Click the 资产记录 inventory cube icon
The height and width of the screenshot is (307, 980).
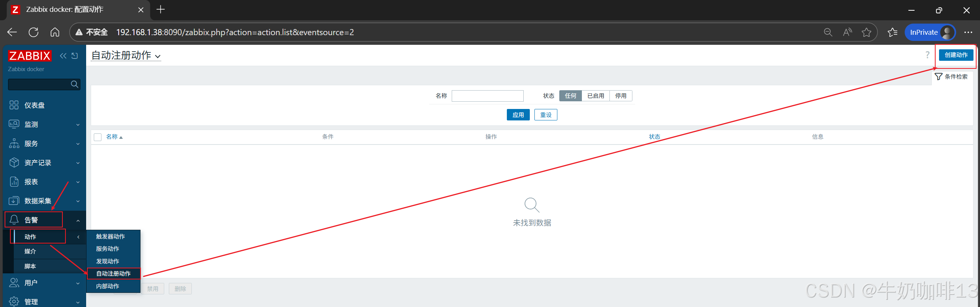[14, 162]
